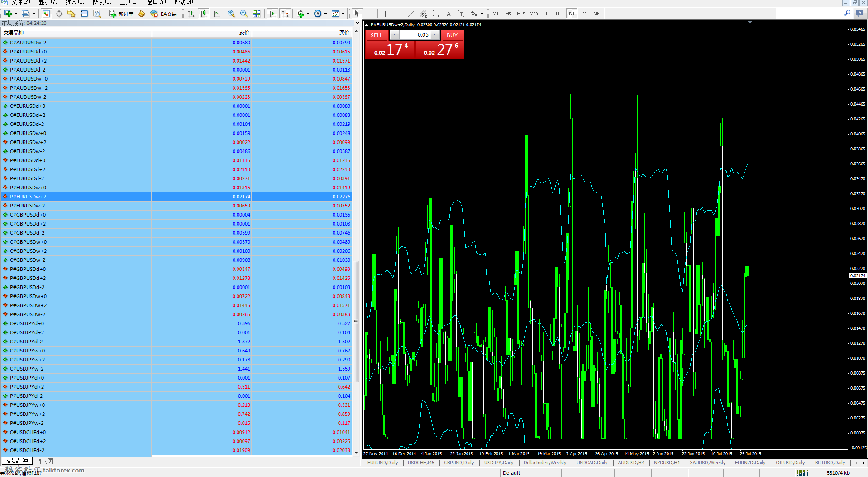868x477 pixels.
Task: Switch timeframe to MN
Action: point(597,14)
